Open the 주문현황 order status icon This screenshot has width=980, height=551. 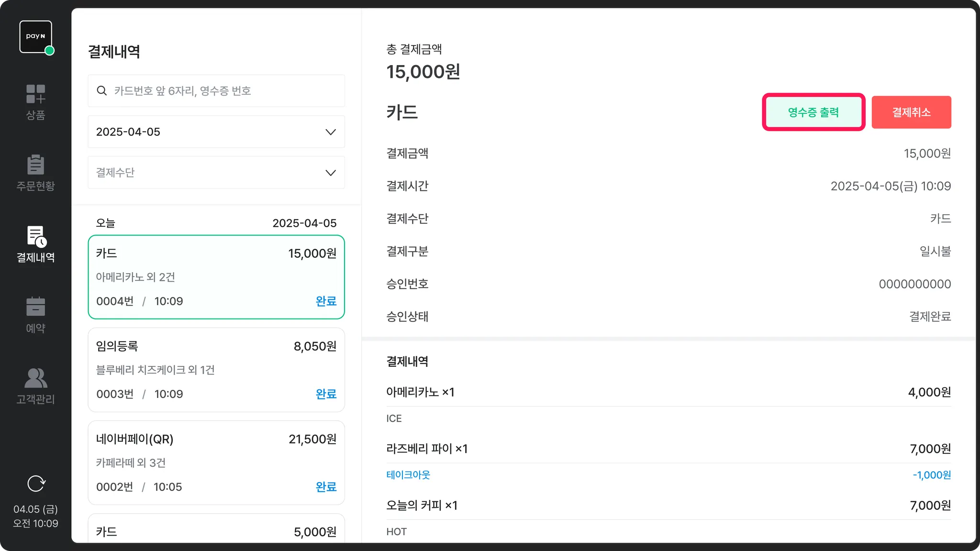[x=35, y=165]
